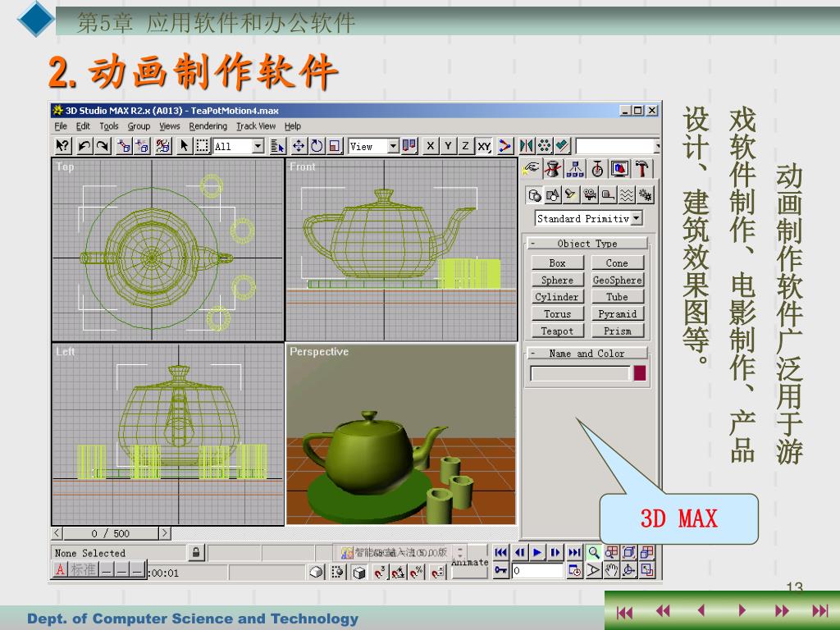
Task: Click the Box primitive button
Action: point(557,262)
